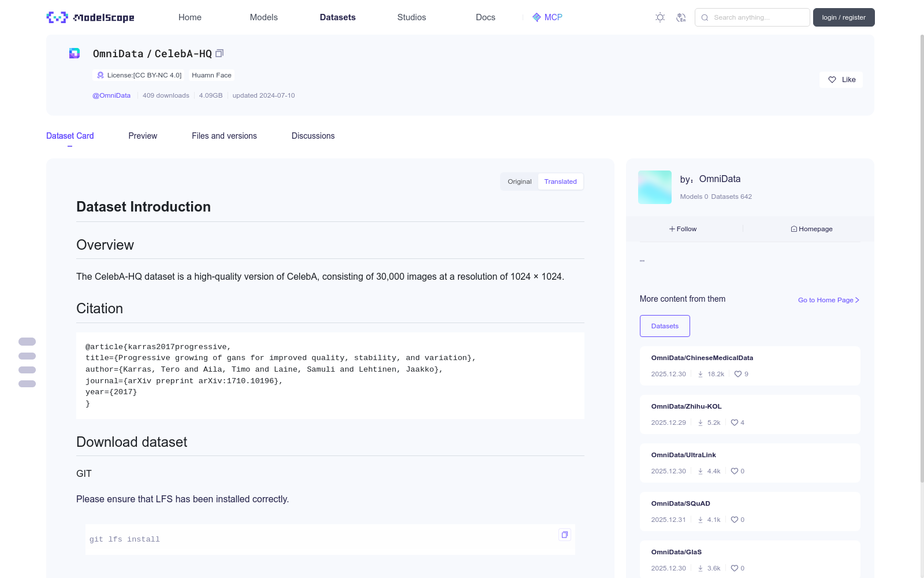Switch to the Preview tab

(x=143, y=136)
